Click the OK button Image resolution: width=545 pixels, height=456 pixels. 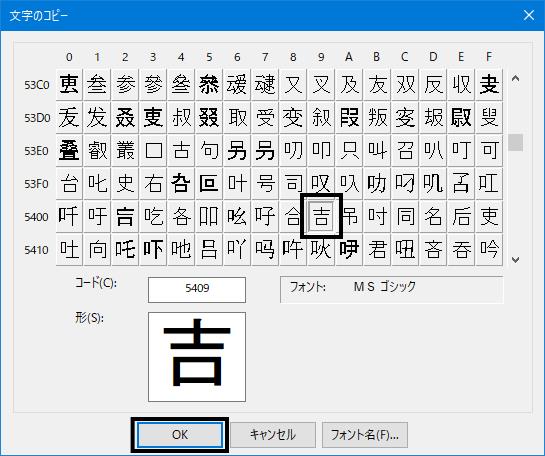point(180,435)
